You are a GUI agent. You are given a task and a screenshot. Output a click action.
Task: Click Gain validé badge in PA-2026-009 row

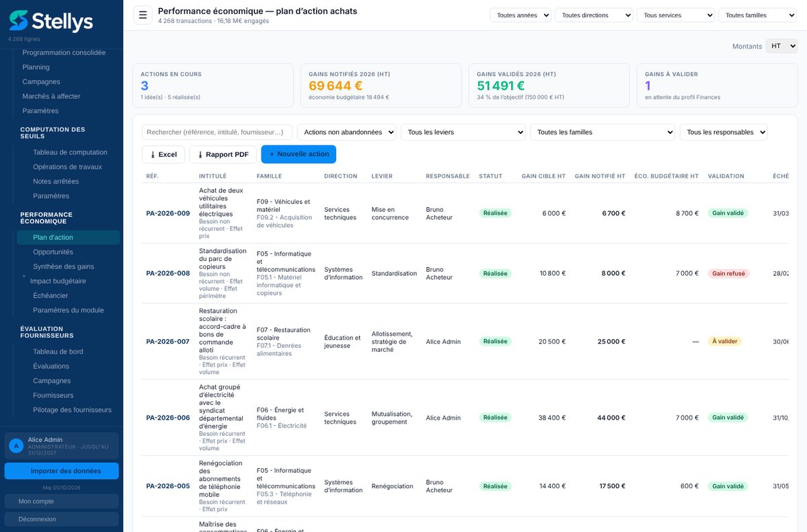pos(728,213)
